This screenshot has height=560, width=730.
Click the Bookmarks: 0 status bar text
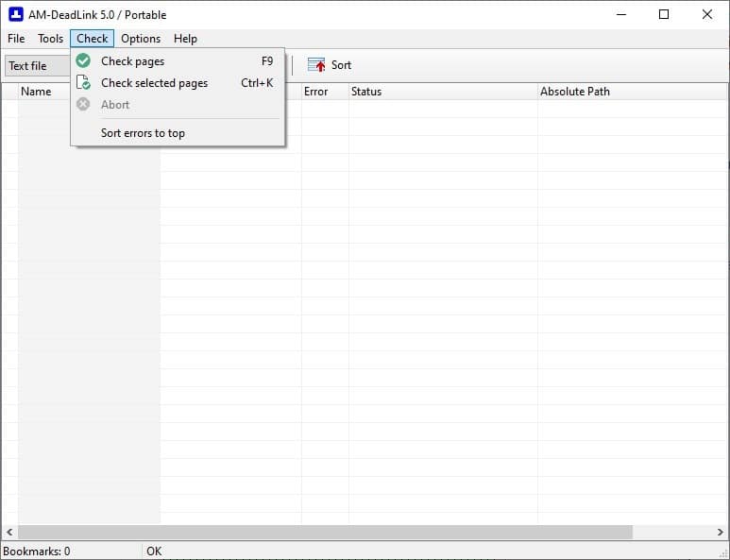click(37, 552)
